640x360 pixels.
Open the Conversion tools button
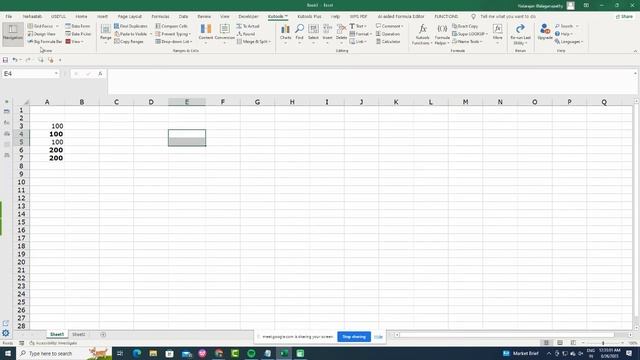[224, 33]
